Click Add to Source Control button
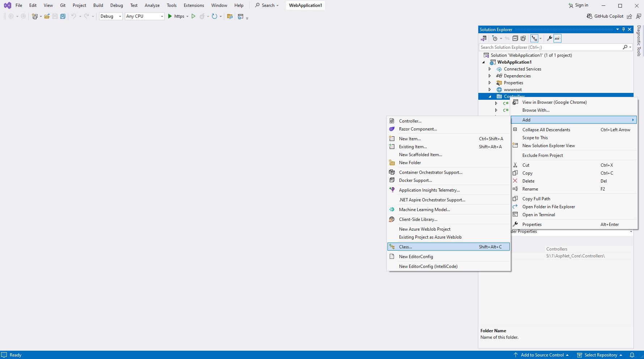Image resolution: width=644 pixels, height=359 pixels. pos(542,355)
